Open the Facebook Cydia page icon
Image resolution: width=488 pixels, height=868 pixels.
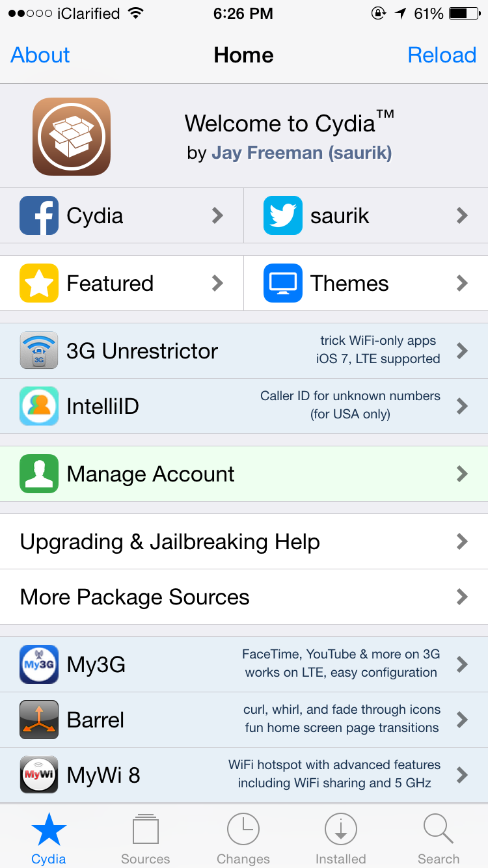coord(39,215)
